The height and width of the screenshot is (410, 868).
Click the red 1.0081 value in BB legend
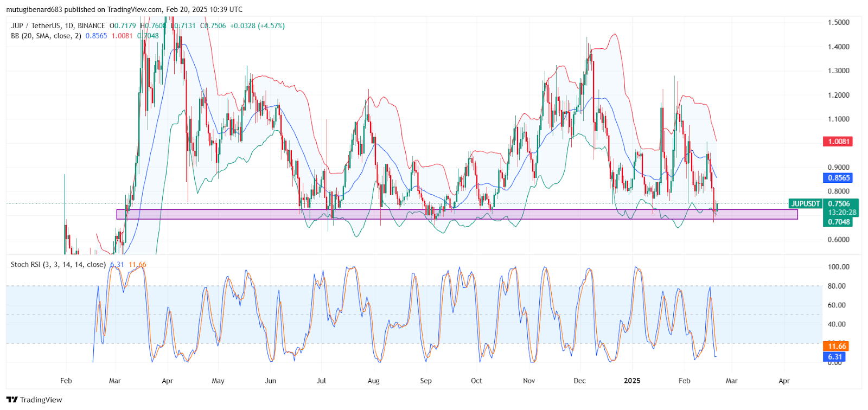point(122,36)
